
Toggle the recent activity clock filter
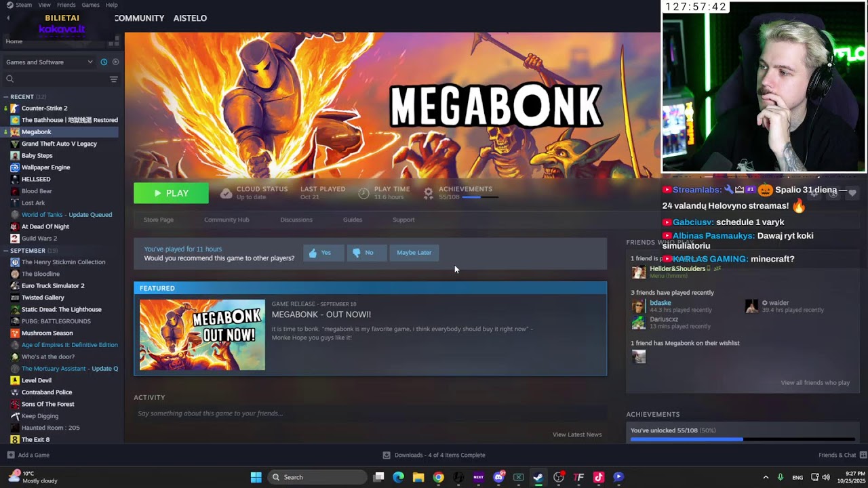coord(104,62)
